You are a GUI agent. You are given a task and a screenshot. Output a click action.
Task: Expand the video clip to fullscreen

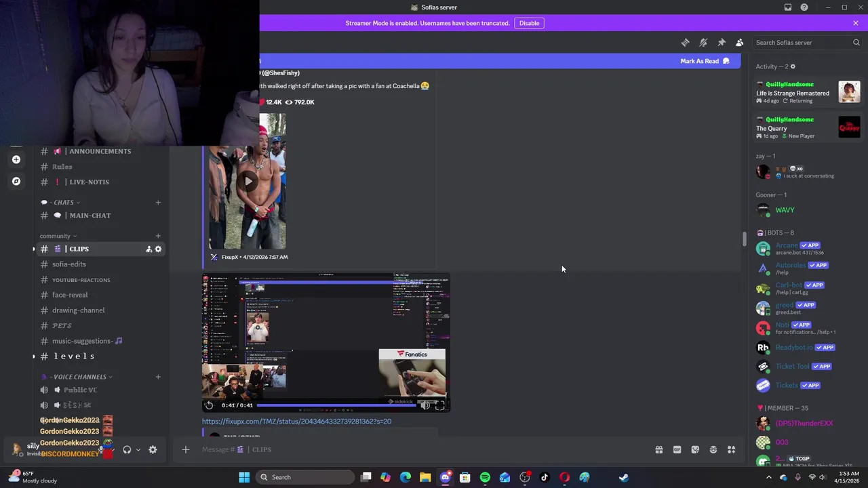point(440,405)
